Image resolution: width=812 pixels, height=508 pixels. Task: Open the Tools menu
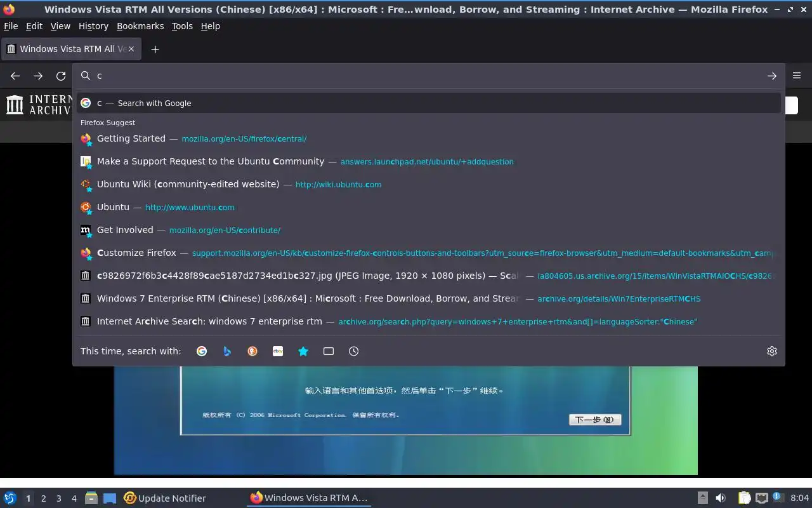pos(182,26)
